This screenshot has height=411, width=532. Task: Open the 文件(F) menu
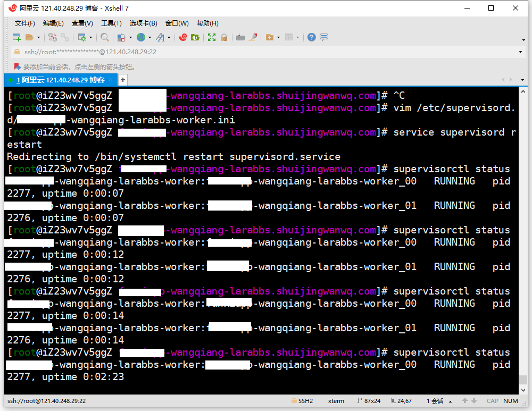point(25,23)
